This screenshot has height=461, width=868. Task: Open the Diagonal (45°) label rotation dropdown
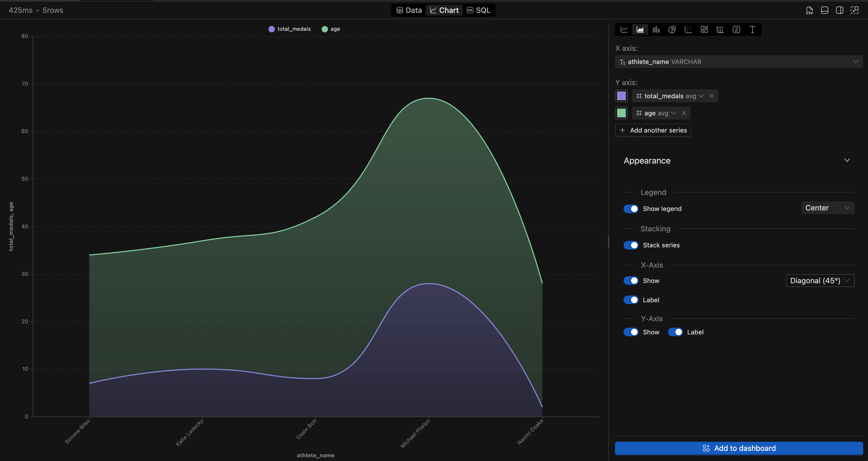[x=820, y=281]
